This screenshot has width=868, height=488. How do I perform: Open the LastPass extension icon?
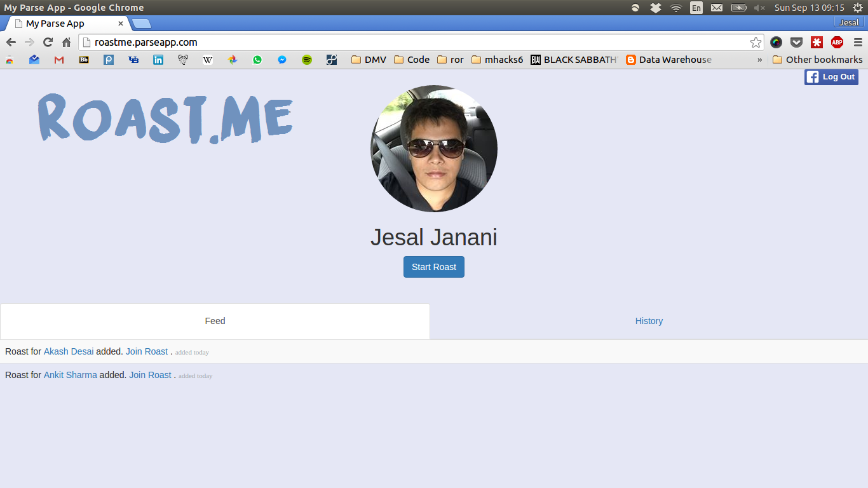pos(817,43)
